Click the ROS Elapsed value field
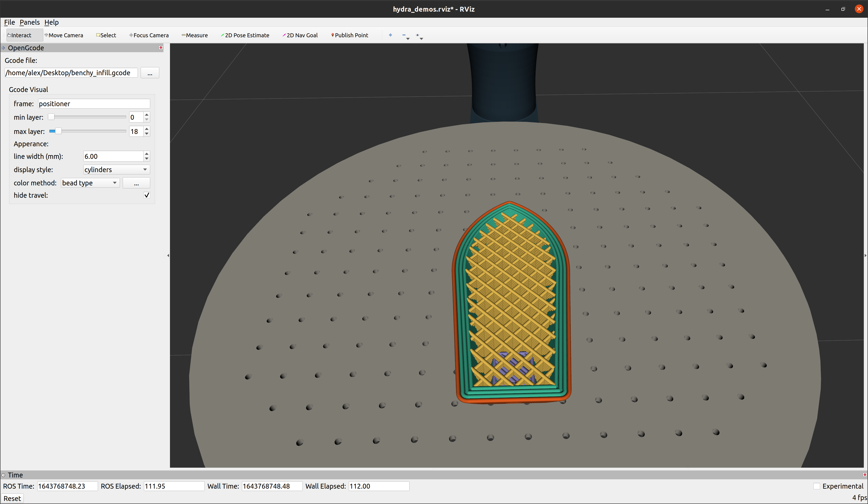This screenshot has width=868, height=504. (174, 486)
